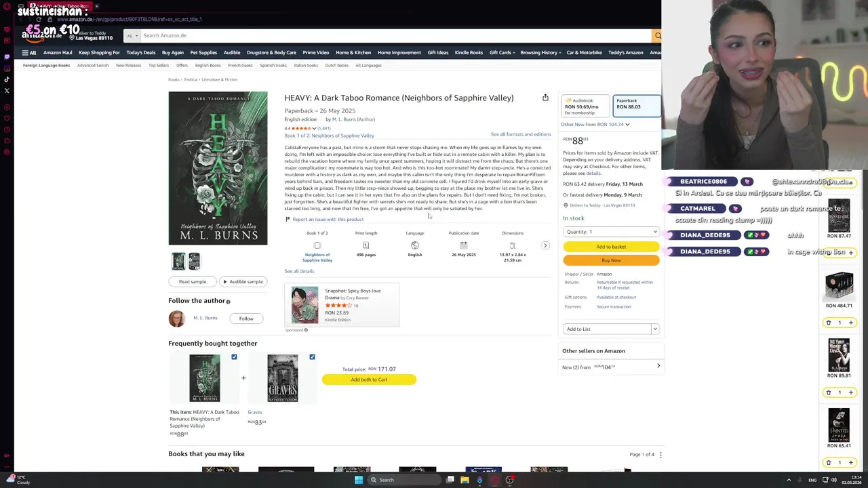The width and height of the screenshot is (868, 488).
Task: Expand the Gift Cards menu arrow
Action: (513, 53)
